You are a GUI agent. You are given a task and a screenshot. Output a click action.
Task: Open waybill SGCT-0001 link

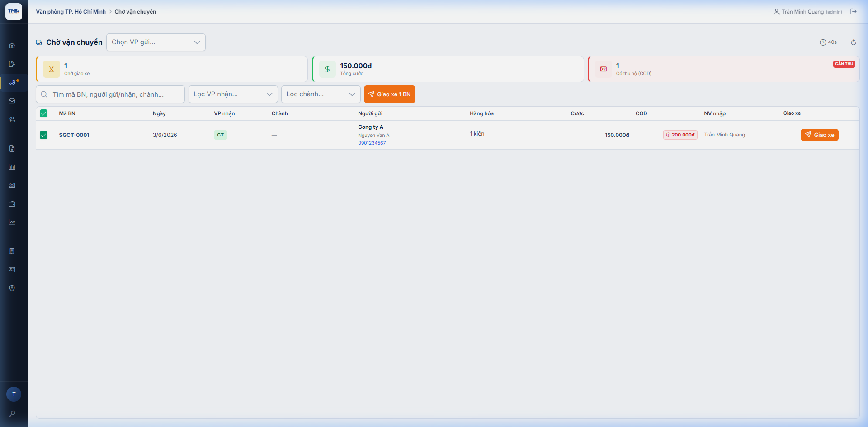(74, 135)
